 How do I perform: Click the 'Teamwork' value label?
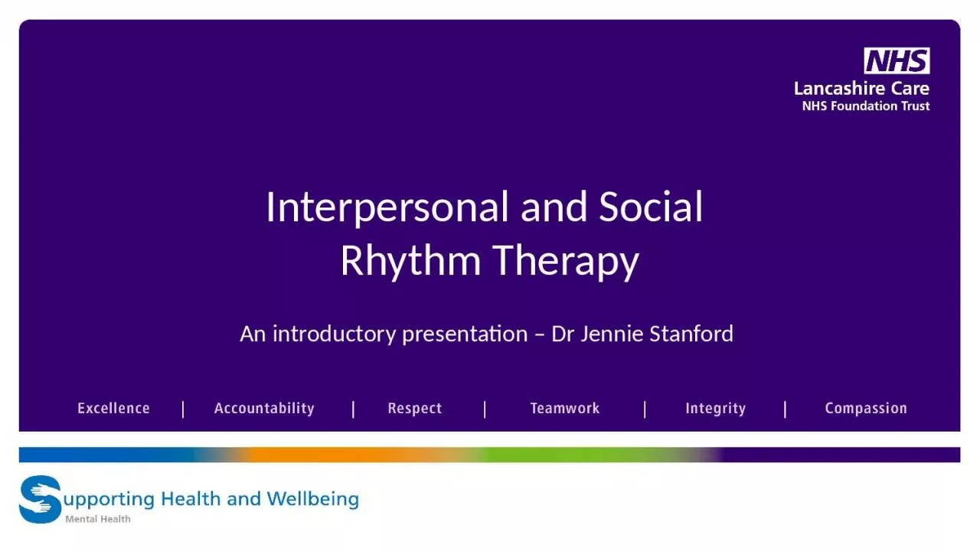coord(565,409)
